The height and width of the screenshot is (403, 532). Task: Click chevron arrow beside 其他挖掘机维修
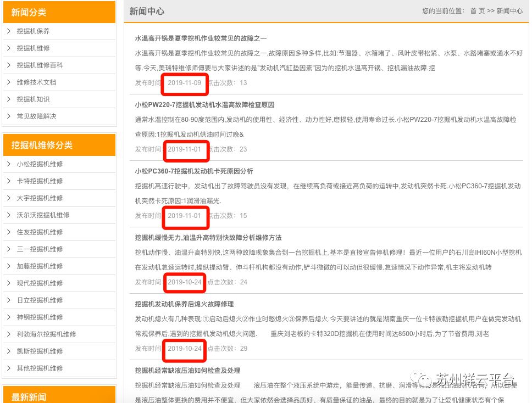click(x=9, y=368)
